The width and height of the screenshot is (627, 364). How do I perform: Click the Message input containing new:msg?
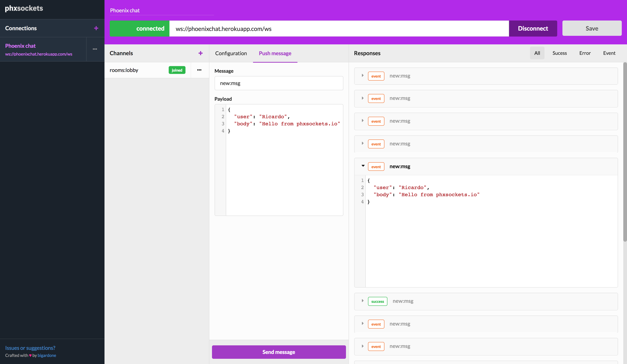coord(279,83)
